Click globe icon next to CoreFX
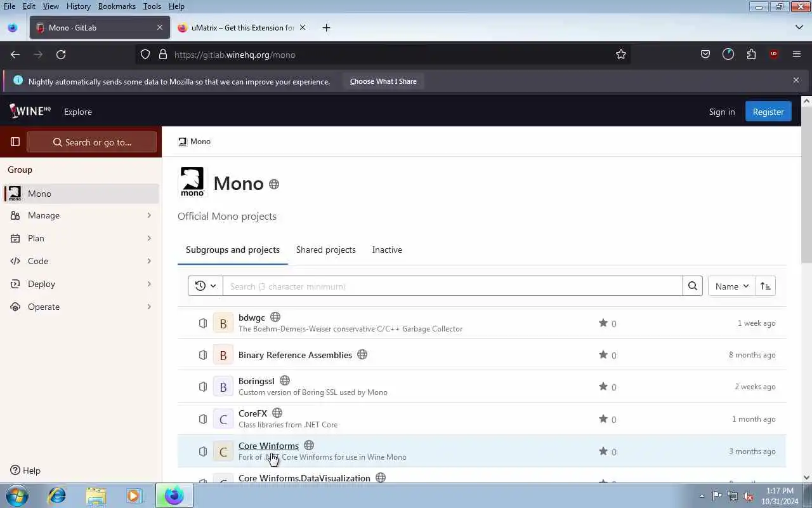Screen dimensions: 812x508 [277, 413]
